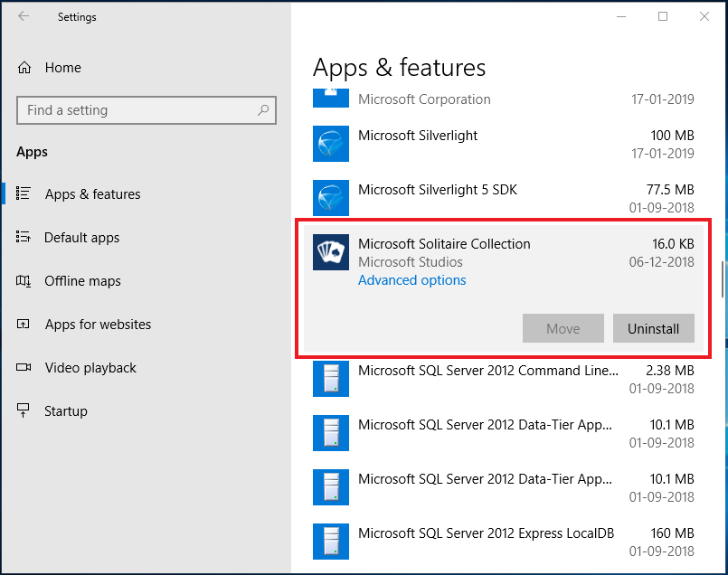
Task: Go back using the arrow icon
Action: [x=24, y=16]
